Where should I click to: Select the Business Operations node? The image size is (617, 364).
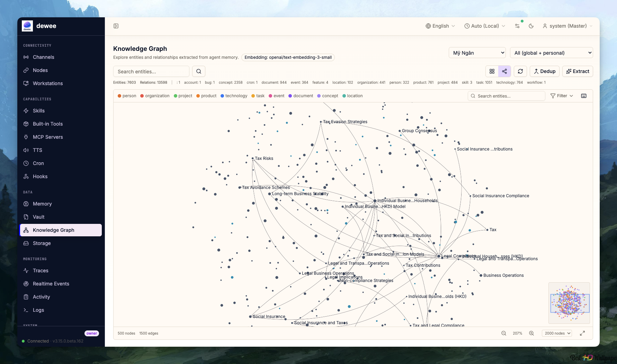(x=481, y=275)
